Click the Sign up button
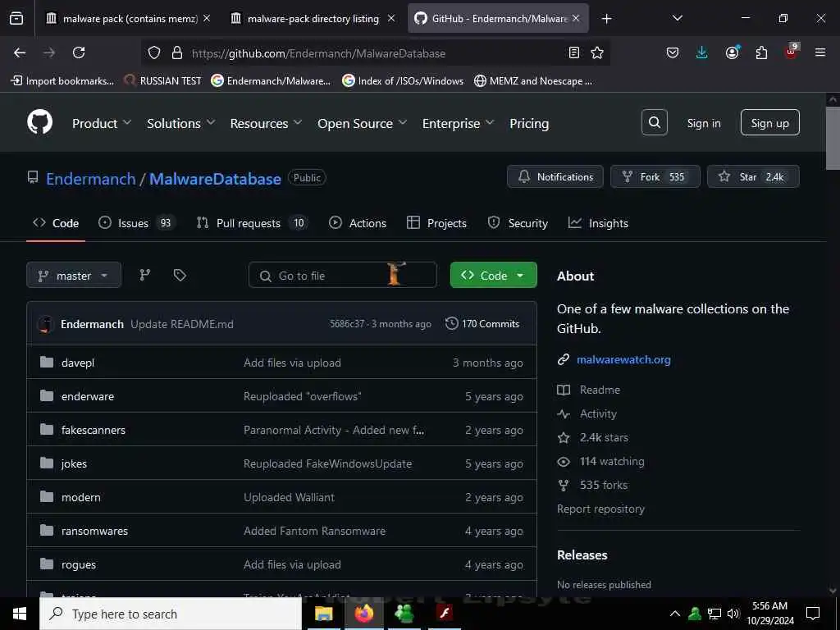Image resolution: width=840 pixels, height=630 pixels. (x=769, y=123)
